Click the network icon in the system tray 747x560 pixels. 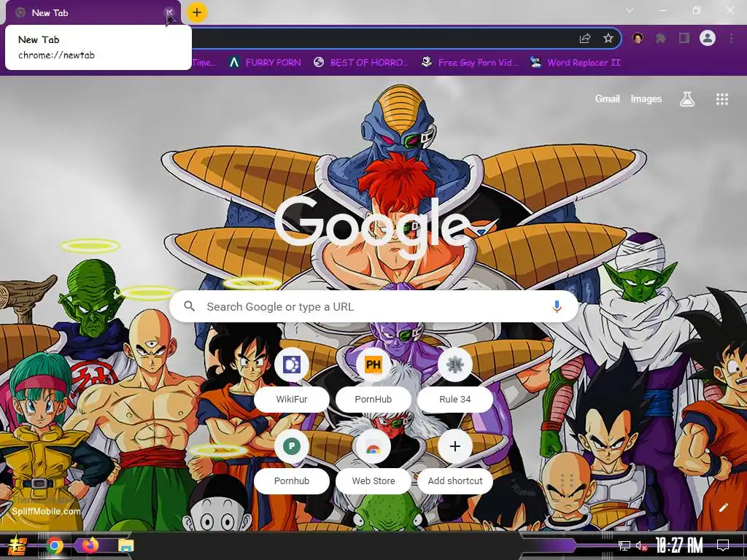pyautogui.click(x=624, y=545)
